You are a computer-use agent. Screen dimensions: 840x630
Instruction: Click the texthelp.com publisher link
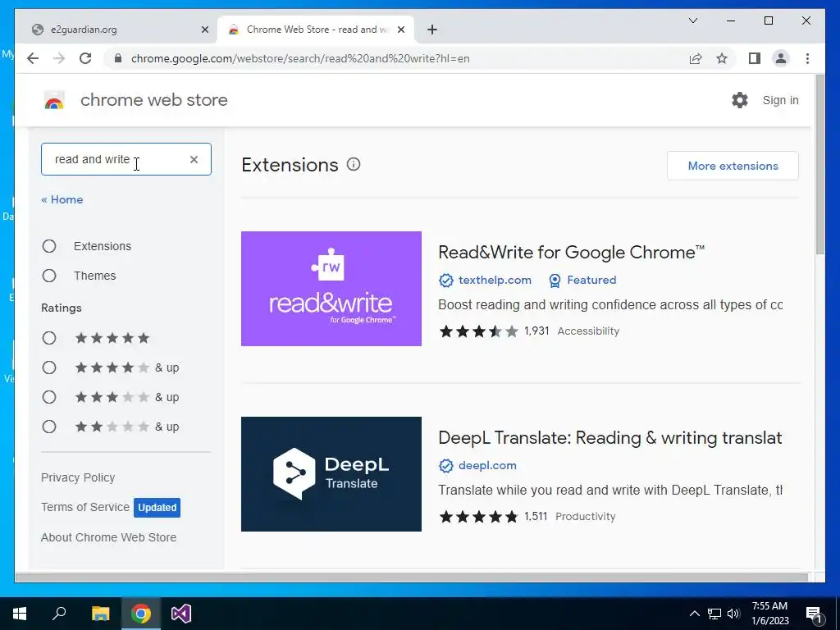click(495, 281)
